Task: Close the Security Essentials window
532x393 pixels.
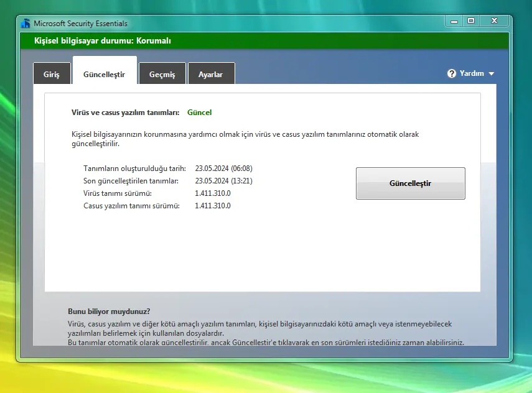Action: 494,21
